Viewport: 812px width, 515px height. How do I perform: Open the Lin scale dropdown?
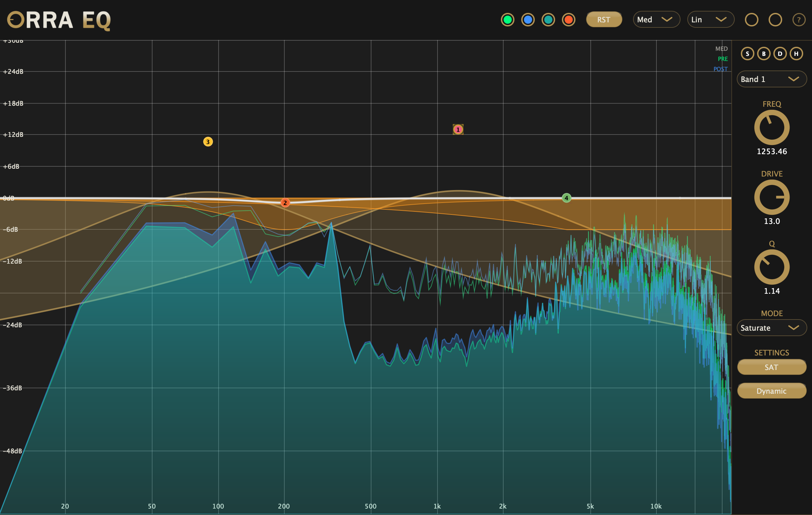710,19
